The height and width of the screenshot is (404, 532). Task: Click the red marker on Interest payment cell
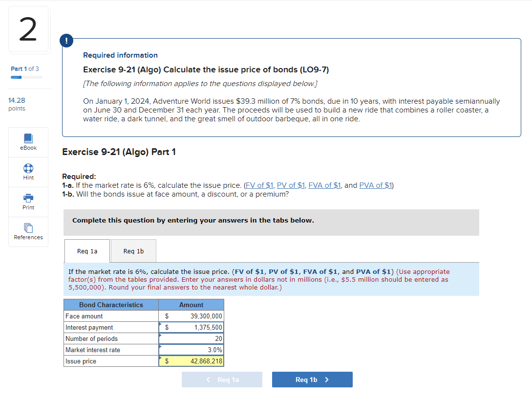(x=160, y=324)
